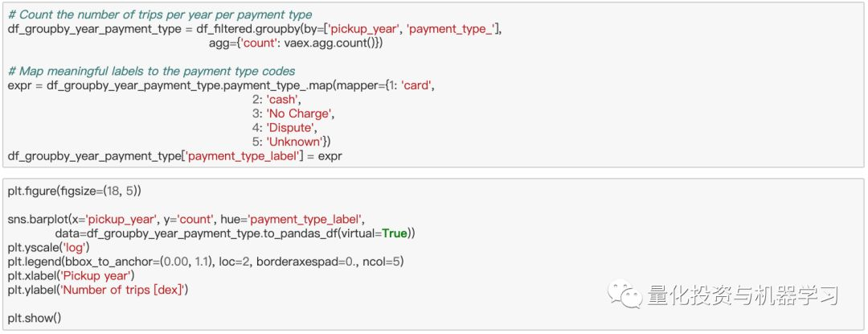Viewport: 868px width, 334px height.
Task: Click the green True keyword in to_pandas_df
Action: click(395, 233)
